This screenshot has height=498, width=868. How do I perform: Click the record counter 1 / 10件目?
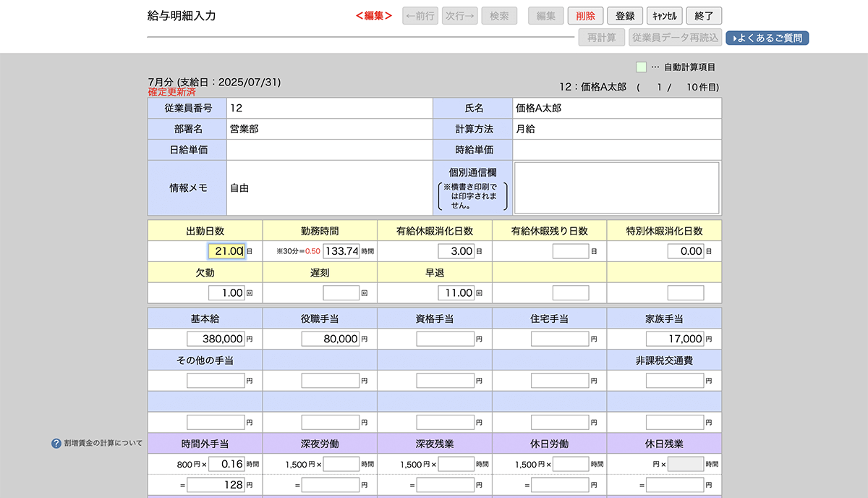678,88
